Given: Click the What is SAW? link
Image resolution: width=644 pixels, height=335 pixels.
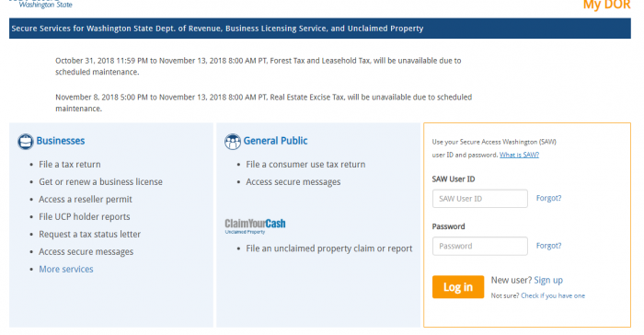Looking at the screenshot, I should (x=519, y=155).
